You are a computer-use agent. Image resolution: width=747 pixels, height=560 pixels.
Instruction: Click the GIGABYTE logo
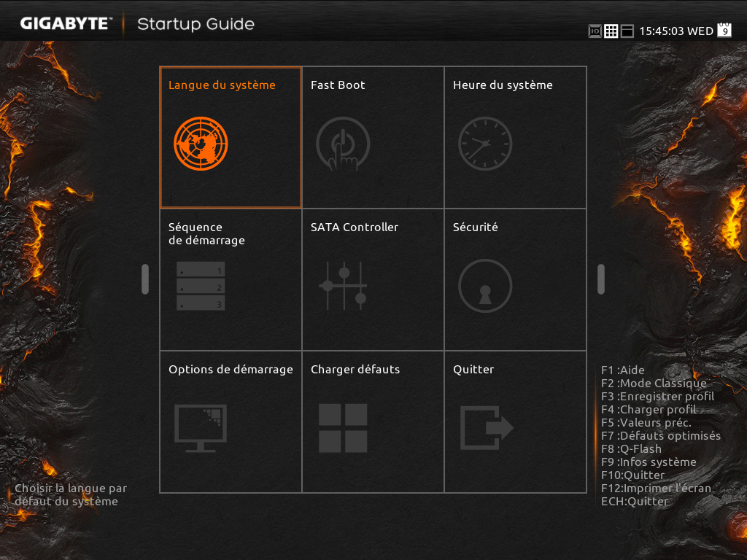[x=66, y=24]
